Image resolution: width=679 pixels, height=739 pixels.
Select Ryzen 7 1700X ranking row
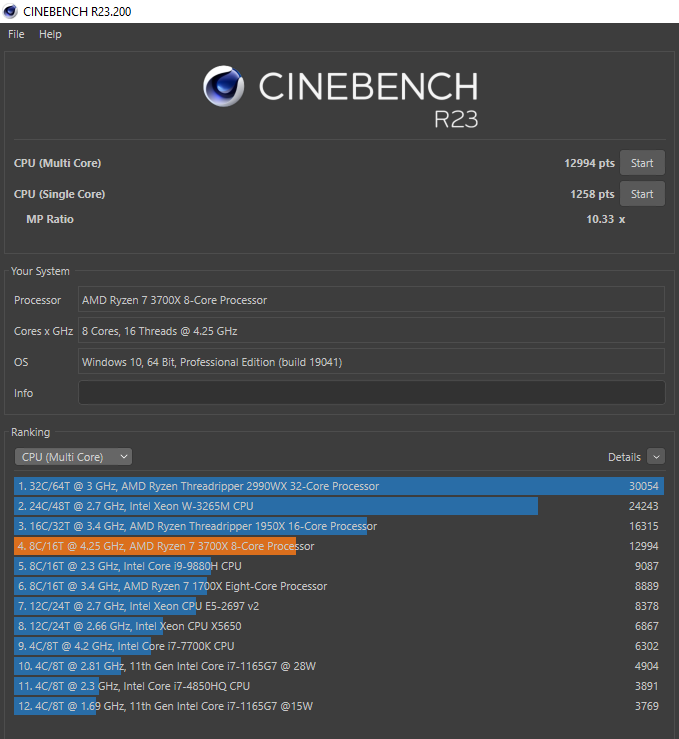[x=339, y=586]
